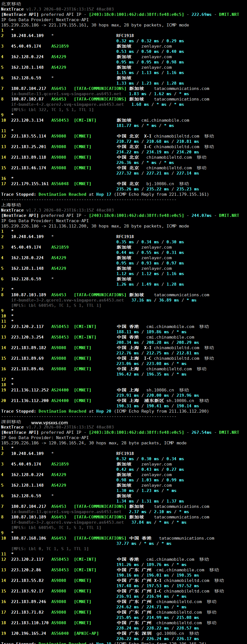
Task: Select the 196.42 ms latency value
Action: click(128, 374)
